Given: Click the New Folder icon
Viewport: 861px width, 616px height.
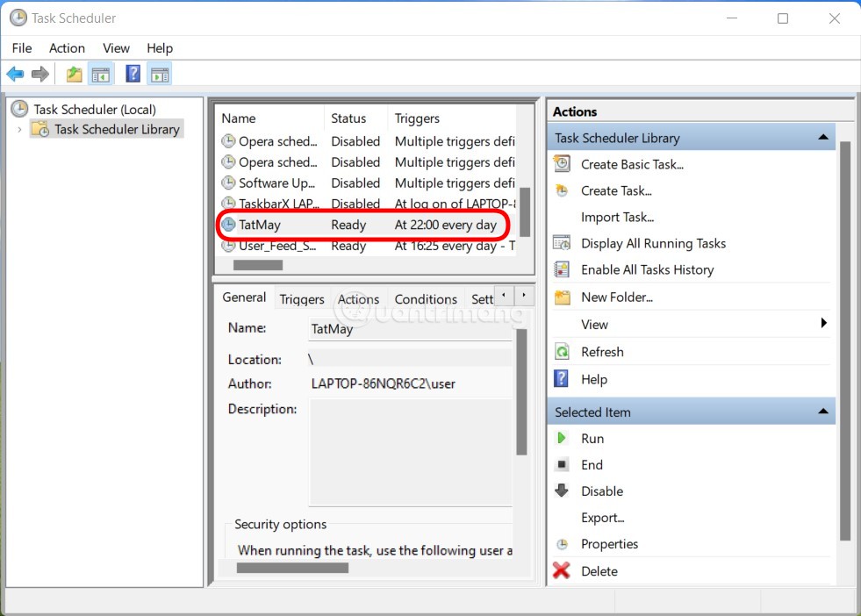Looking at the screenshot, I should [562, 297].
